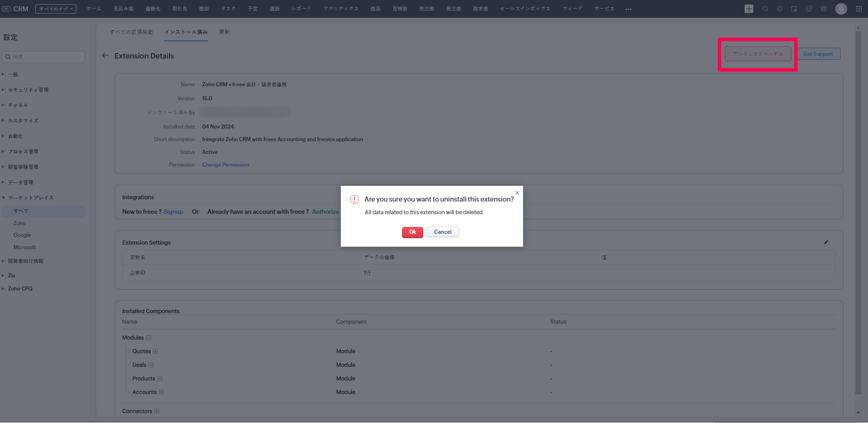Go back with the arrow beside Extension Details
The height and width of the screenshot is (423, 868).
(105, 55)
